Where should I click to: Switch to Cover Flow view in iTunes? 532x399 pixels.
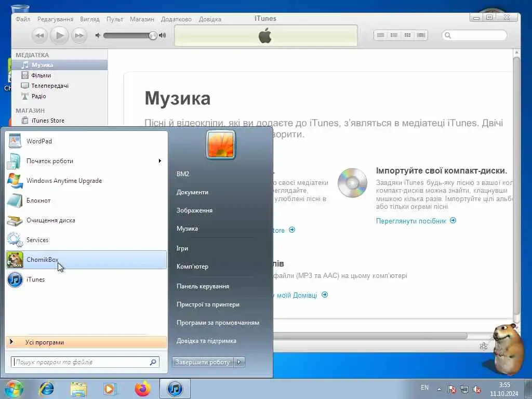(x=421, y=35)
